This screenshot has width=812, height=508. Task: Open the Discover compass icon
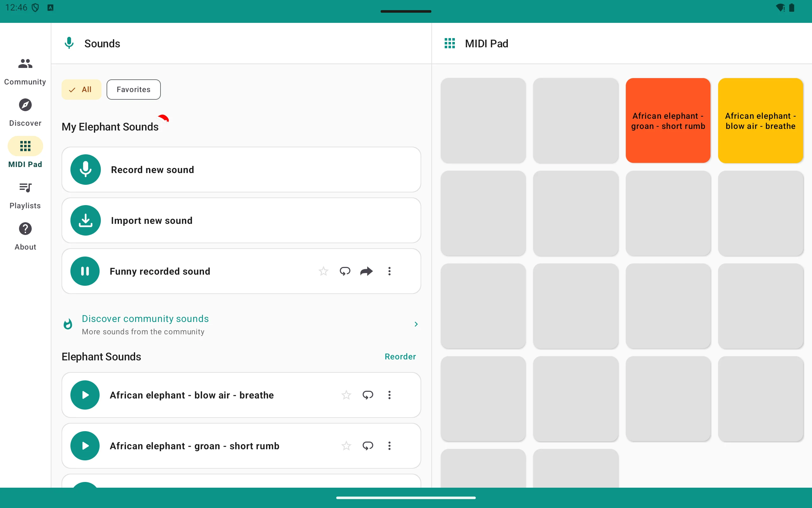tap(25, 105)
